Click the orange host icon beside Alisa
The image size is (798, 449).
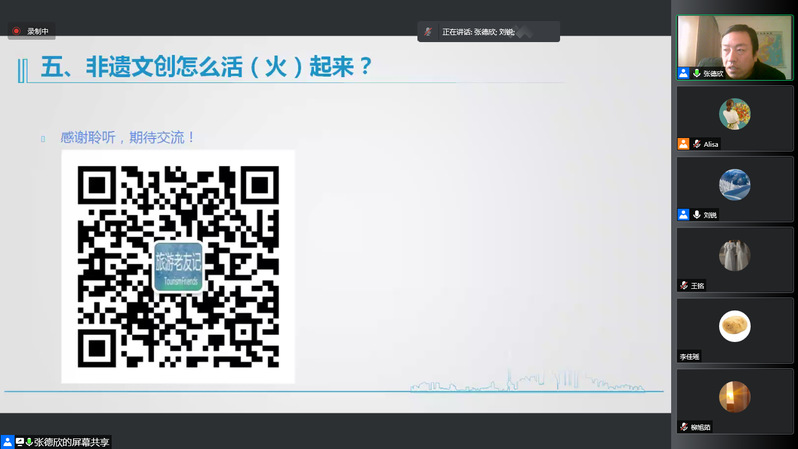pos(684,144)
